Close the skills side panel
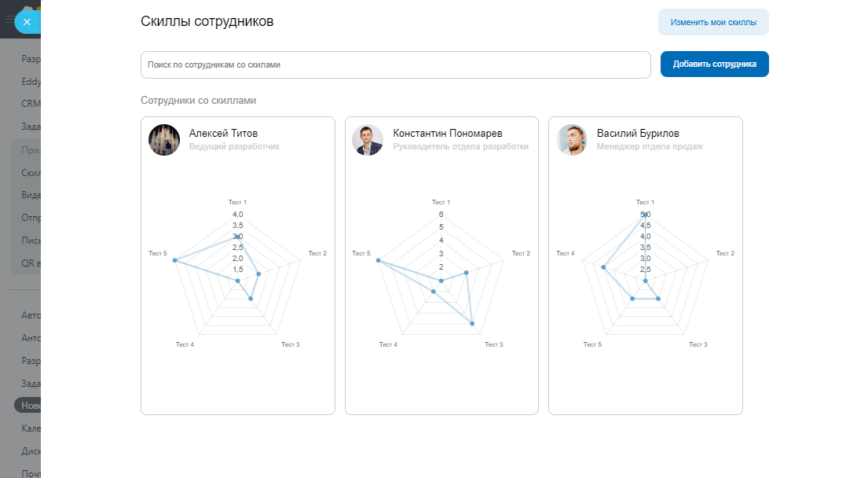This screenshot has width=868, height=478. [27, 22]
